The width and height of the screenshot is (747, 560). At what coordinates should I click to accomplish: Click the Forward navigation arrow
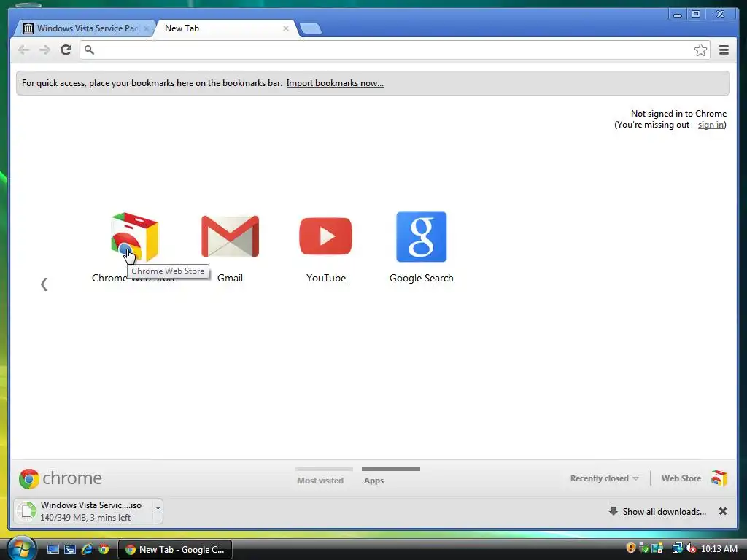pos(44,50)
